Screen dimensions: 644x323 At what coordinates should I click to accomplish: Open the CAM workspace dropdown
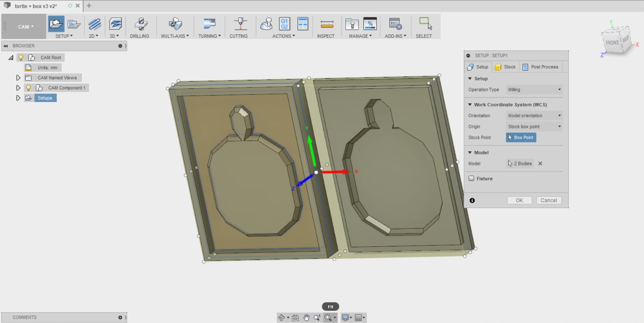(26, 27)
